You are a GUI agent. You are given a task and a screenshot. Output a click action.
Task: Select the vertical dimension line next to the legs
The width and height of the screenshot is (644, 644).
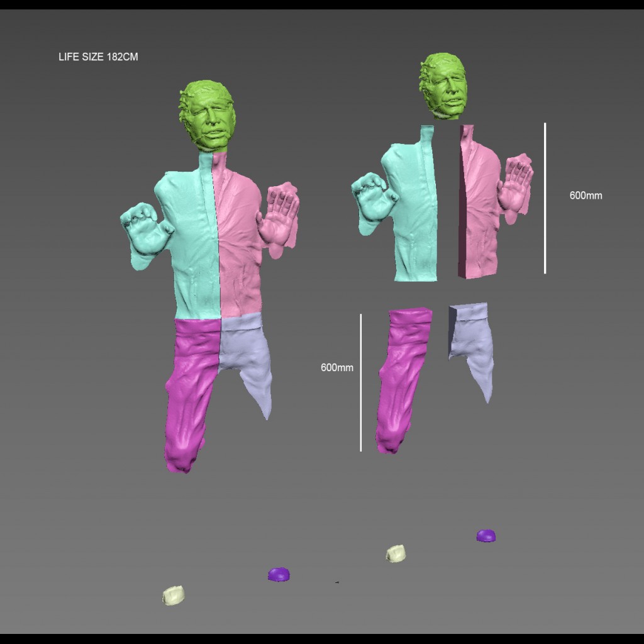[x=361, y=382]
